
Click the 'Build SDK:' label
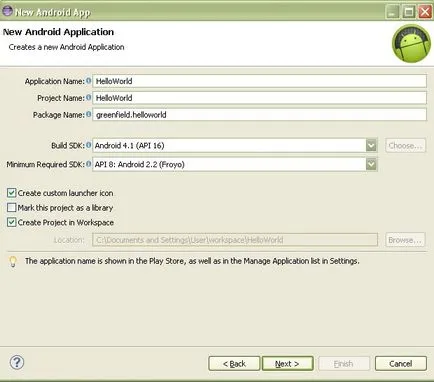tap(68, 146)
